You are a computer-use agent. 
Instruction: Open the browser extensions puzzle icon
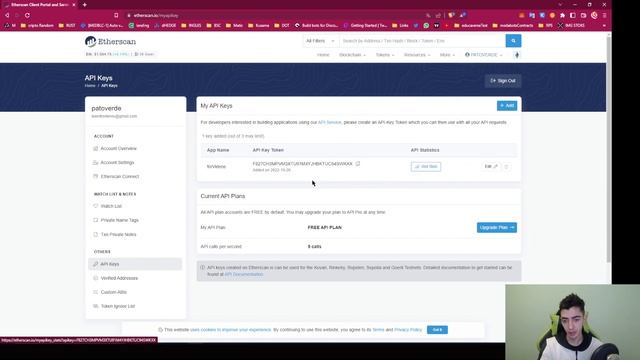[562, 16]
